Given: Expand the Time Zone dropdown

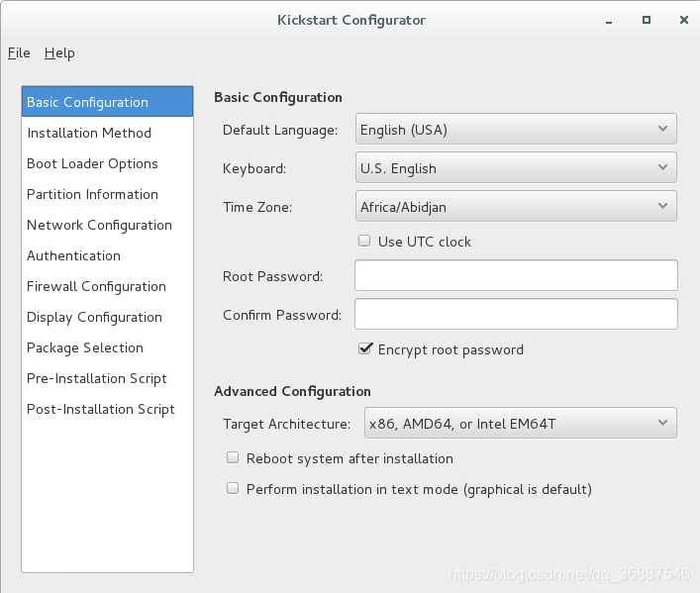Looking at the screenshot, I should click(516, 206).
